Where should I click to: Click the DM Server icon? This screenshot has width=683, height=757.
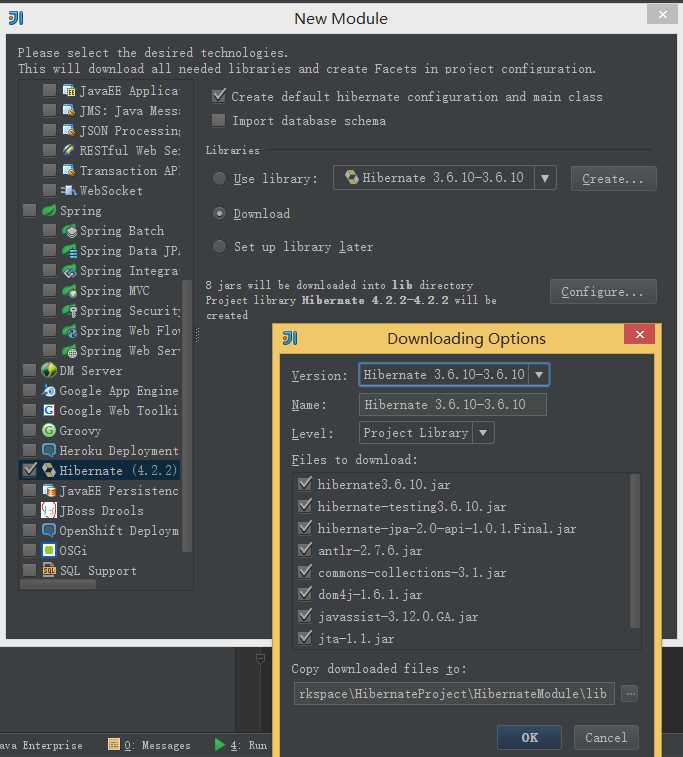click(x=49, y=370)
